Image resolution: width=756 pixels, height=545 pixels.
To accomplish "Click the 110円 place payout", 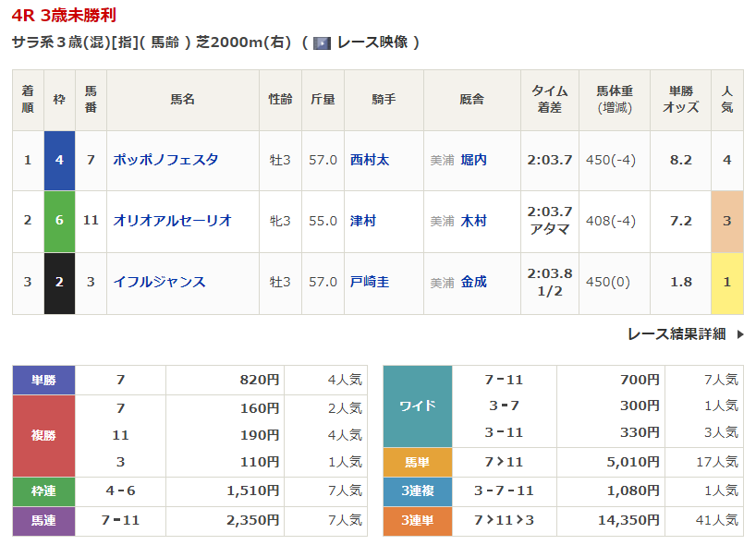I will pos(260,463).
